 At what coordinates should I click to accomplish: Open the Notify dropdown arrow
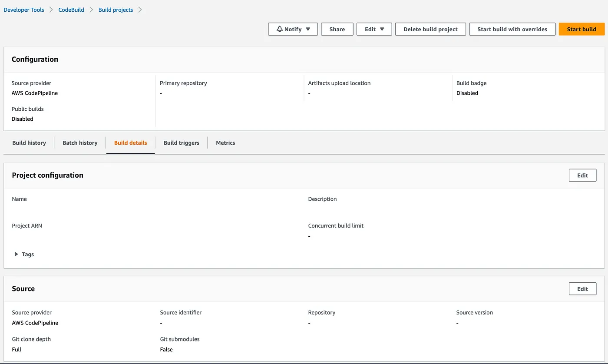point(308,29)
